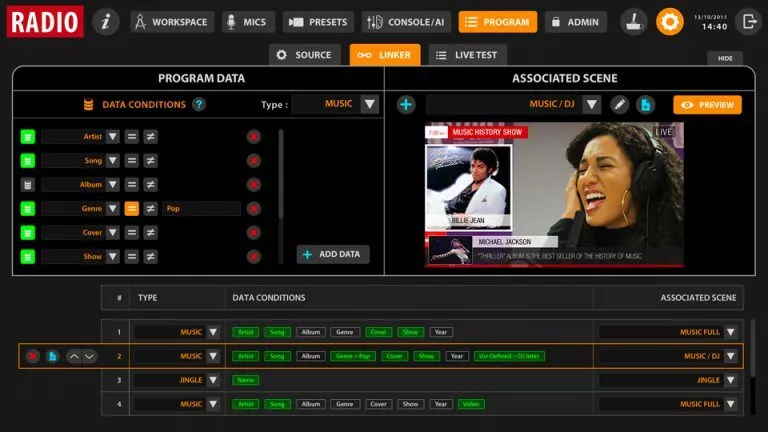Enable the grey Album data toggle
The height and width of the screenshot is (432, 768).
[x=28, y=185]
